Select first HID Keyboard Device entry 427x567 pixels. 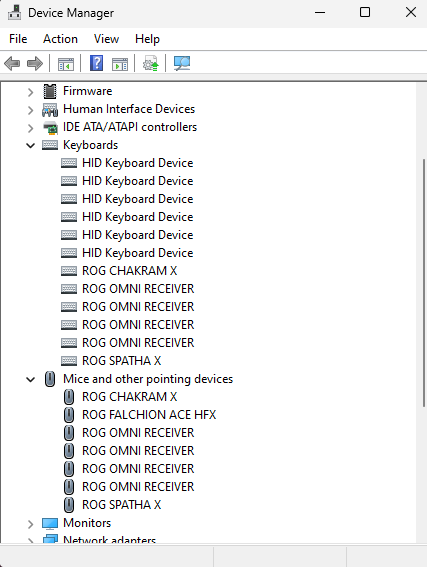pyautogui.click(x=137, y=163)
